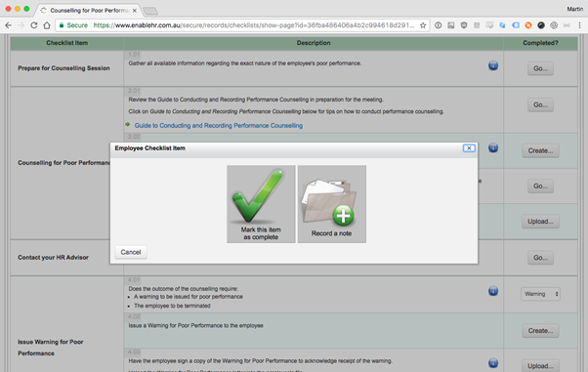Click the Upload button for item 4.03
588x372 pixels.
tap(540, 365)
